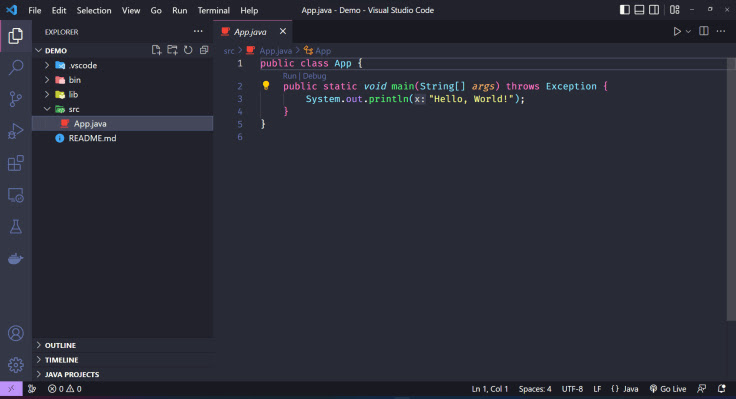Screen dimensions: 736x399
Task: Open editor more actions ellipsis
Action: click(721, 31)
